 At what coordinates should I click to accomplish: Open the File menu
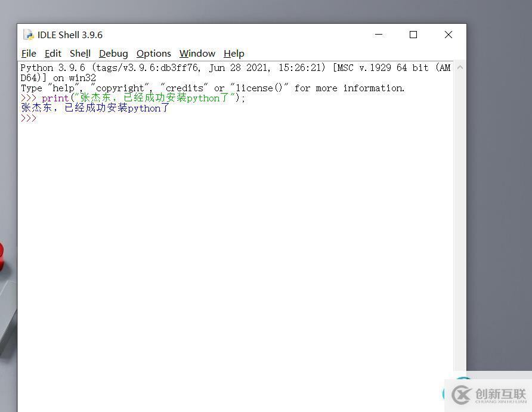coord(29,54)
